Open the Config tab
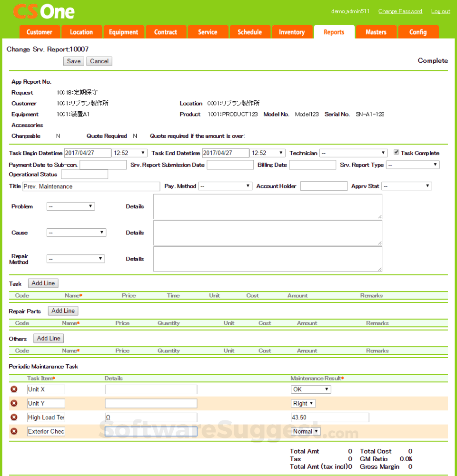Image resolution: width=457 pixels, height=476 pixels. click(418, 32)
